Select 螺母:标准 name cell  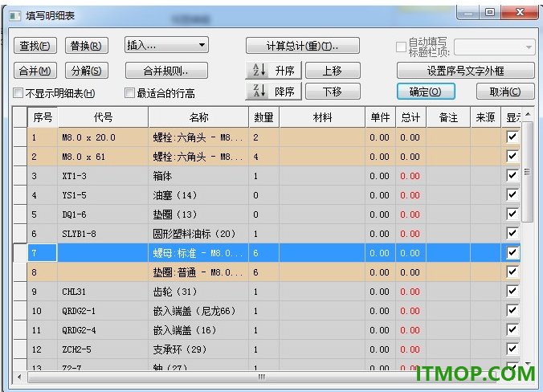click(x=198, y=253)
